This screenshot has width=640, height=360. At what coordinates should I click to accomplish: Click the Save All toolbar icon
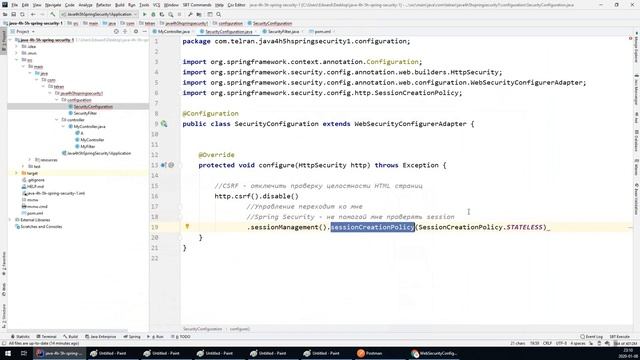[x=13, y=14]
